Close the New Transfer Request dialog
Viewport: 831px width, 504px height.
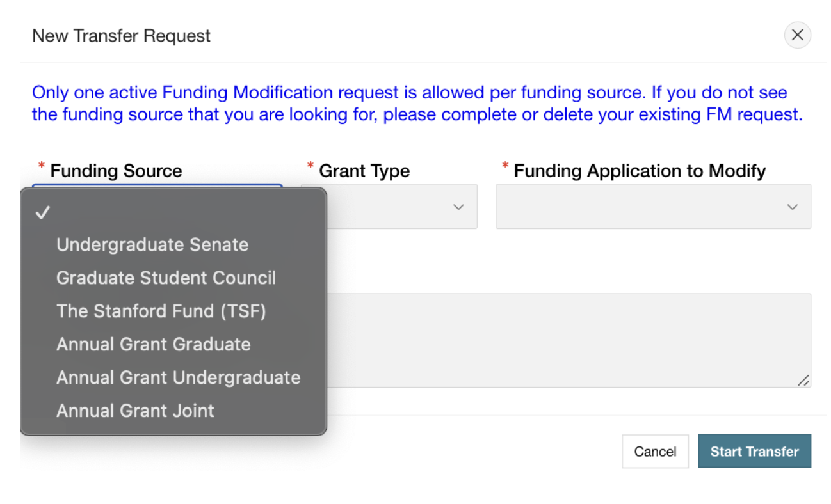[797, 35]
